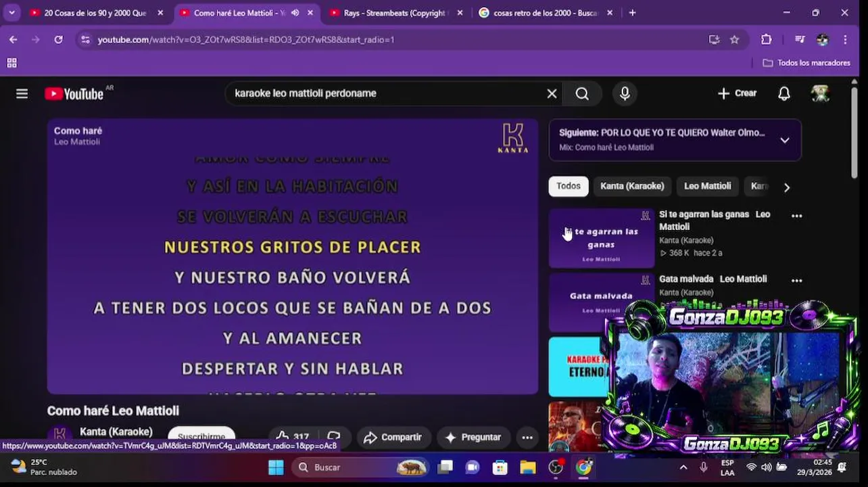Open the Chrome tab search dropdown
This screenshot has height=487, width=868.
point(11,13)
